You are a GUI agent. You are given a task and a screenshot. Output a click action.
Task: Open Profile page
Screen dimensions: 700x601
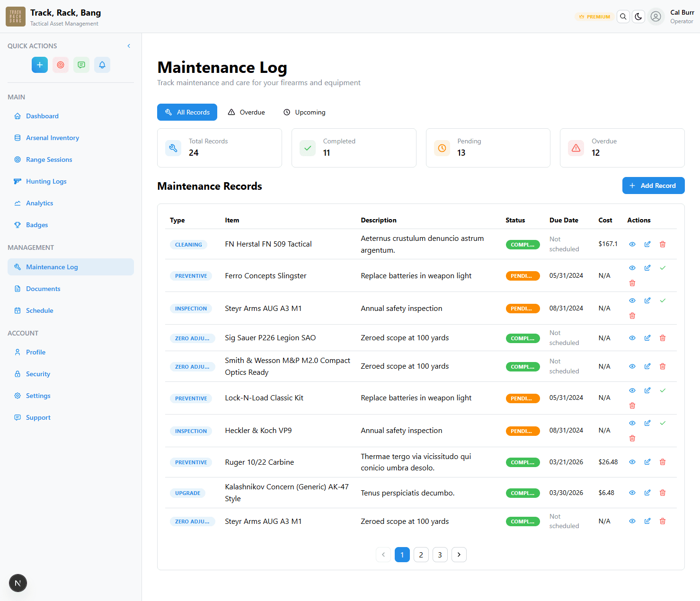71,352
